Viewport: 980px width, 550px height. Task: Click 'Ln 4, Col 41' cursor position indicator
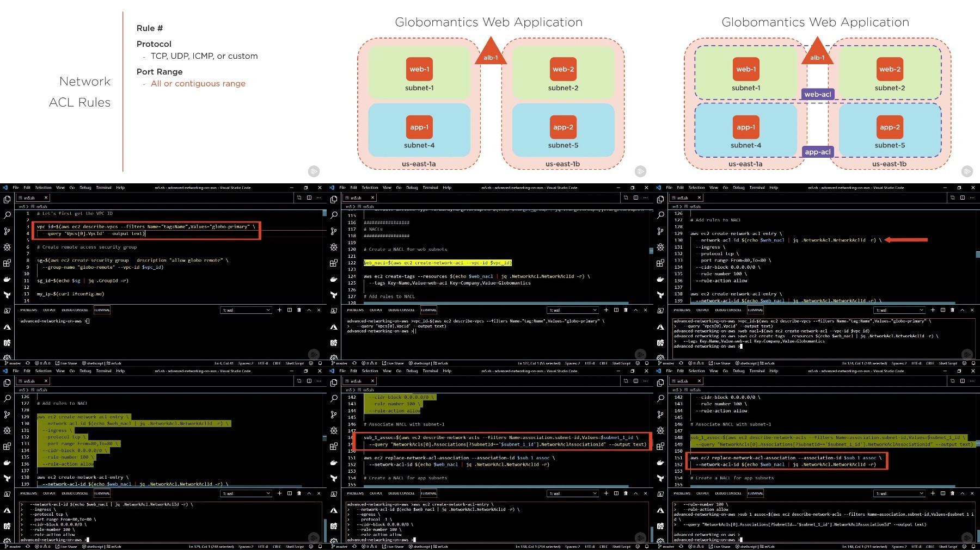224,363
